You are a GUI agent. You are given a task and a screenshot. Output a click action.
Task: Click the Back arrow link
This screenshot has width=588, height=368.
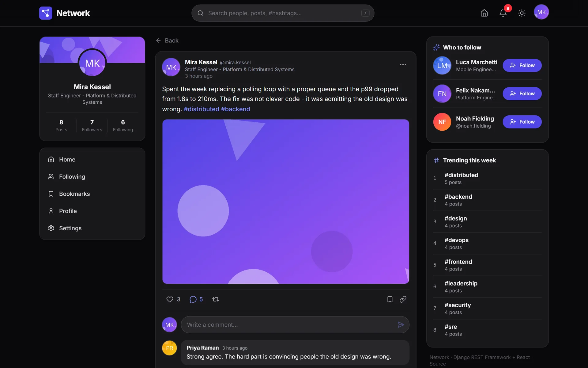tap(167, 40)
